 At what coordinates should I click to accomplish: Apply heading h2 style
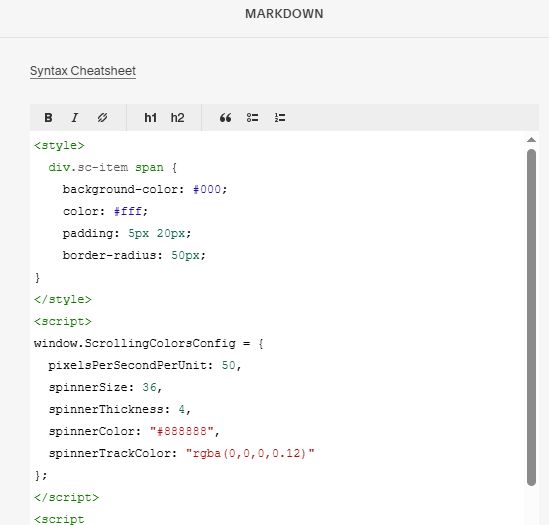178,118
